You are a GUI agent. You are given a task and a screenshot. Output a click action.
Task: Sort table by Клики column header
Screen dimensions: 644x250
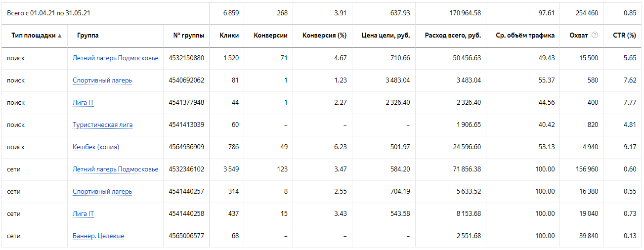[229, 36]
